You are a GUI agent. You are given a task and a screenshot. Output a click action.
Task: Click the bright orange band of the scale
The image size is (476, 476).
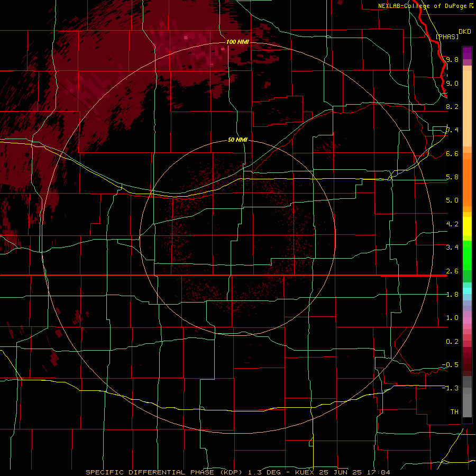click(x=467, y=182)
